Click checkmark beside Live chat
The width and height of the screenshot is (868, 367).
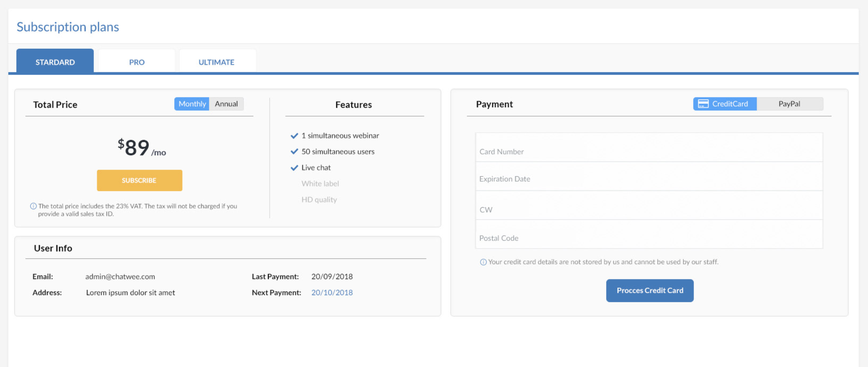pos(294,168)
